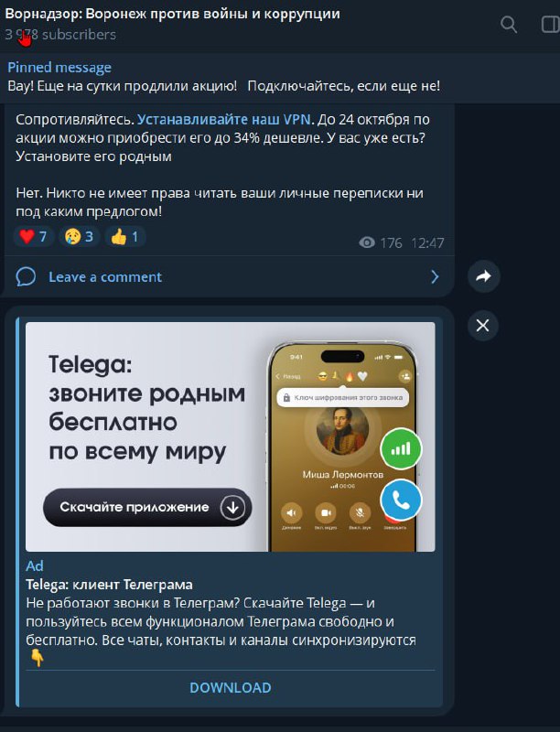Click the green signal bars icon in ad
This screenshot has height=732, width=560.
coord(401,449)
